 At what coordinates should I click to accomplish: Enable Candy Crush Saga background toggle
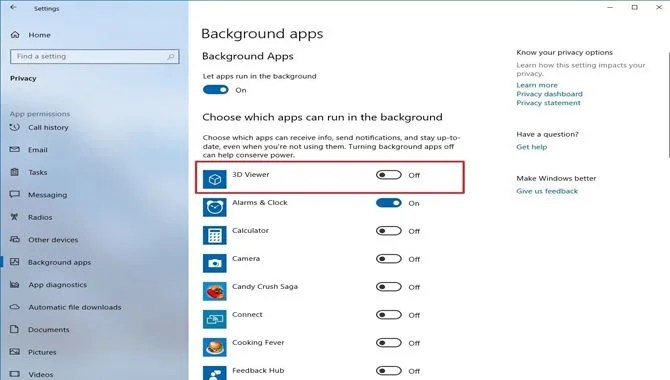tap(389, 287)
